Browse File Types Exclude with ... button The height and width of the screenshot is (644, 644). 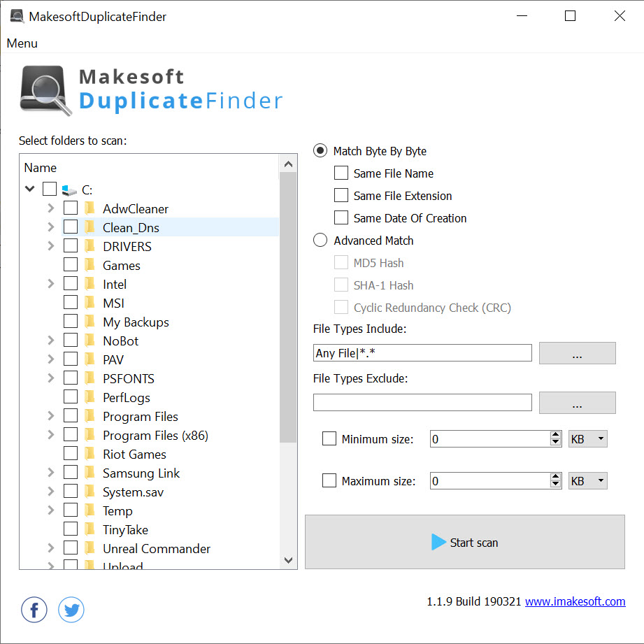pyautogui.click(x=578, y=403)
